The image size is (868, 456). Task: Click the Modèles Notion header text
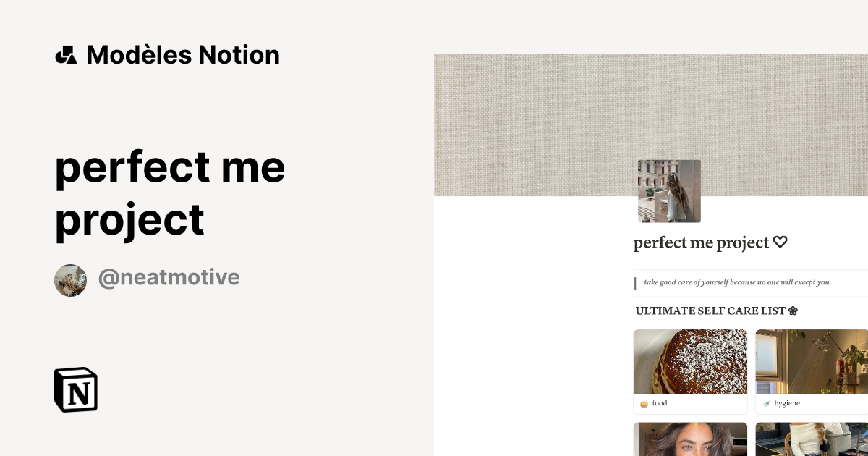(x=182, y=54)
